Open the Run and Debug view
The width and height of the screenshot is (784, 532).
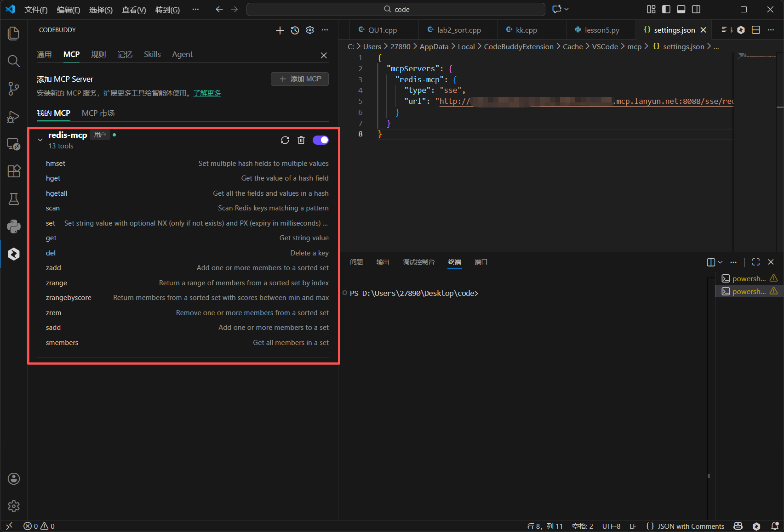(14, 117)
